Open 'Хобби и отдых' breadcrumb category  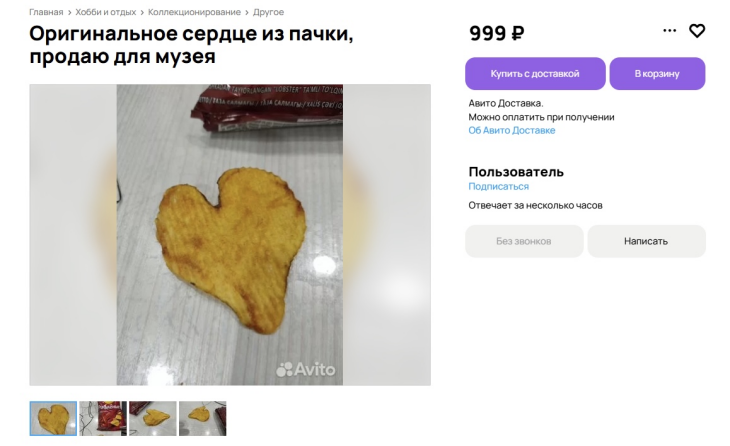click(106, 12)
